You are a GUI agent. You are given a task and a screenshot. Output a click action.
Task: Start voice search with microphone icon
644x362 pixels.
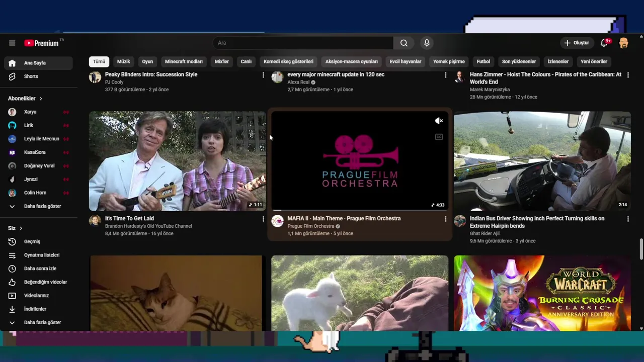427,43
